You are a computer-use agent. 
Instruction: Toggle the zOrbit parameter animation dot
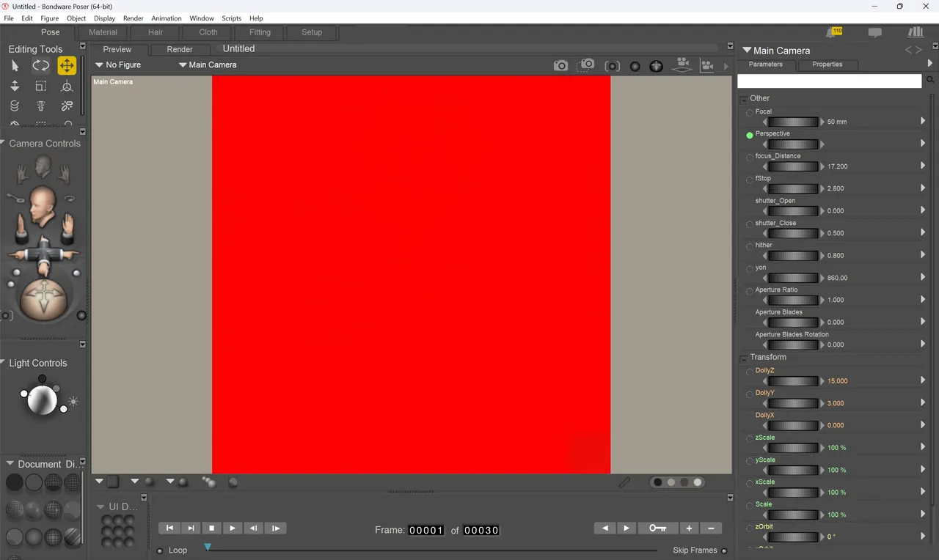tap(750, 528)
